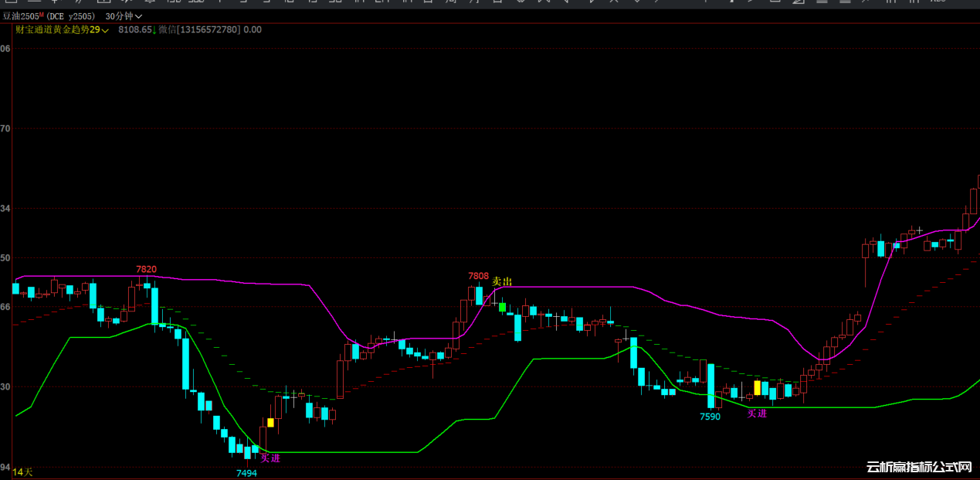Select the 8108.65 indicator value
This screenshot has height=480, width=980.
[x=135, y=30]
